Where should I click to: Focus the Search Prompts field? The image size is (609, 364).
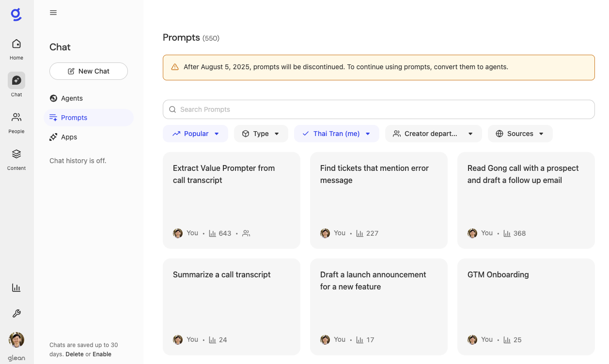tap(378, 109)
